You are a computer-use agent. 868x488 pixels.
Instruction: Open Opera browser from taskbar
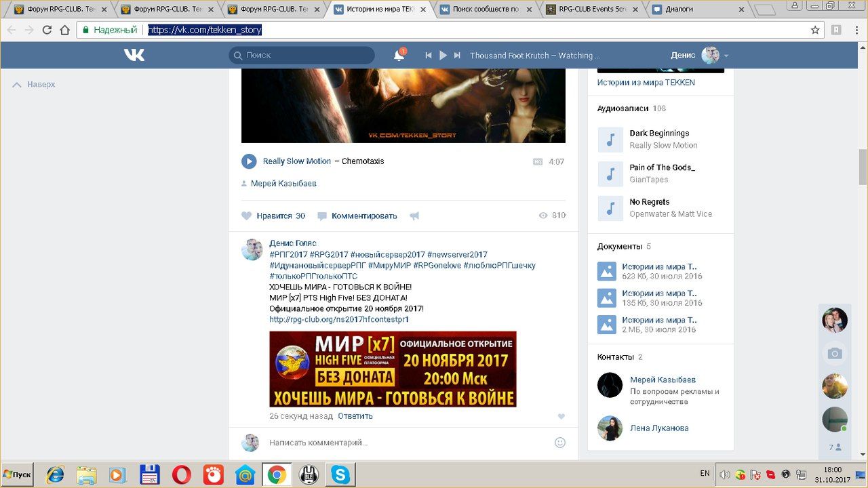[181, 474]
